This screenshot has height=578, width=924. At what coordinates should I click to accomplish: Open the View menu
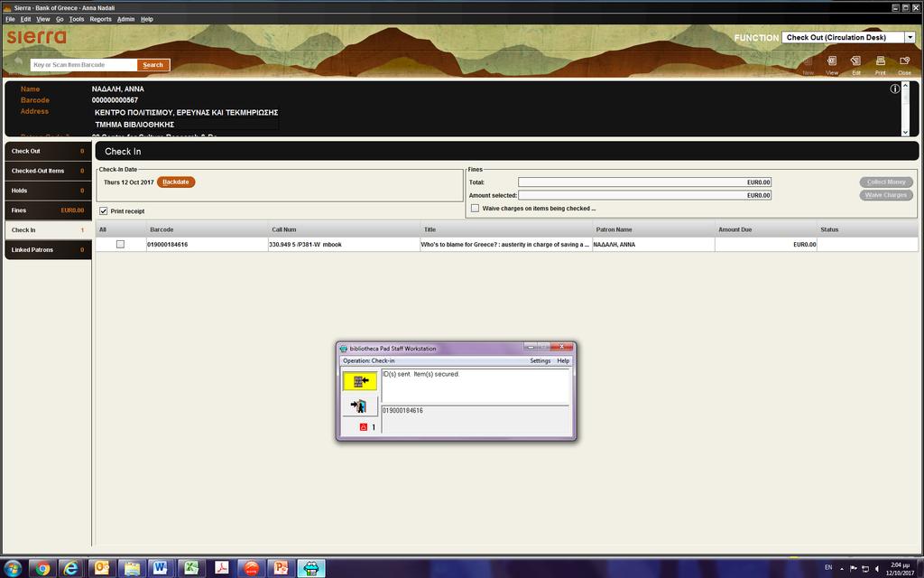pos(43,19)
